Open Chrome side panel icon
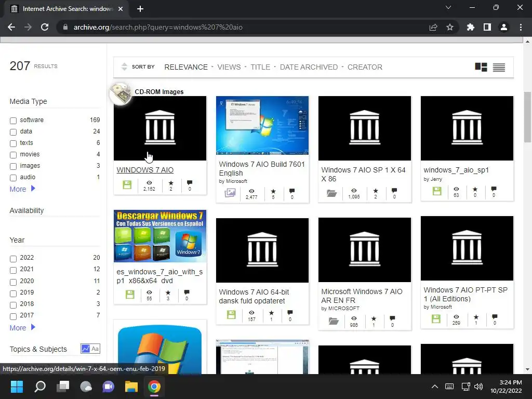The width and height of the screenshot is (532, 399). [487, 27]
